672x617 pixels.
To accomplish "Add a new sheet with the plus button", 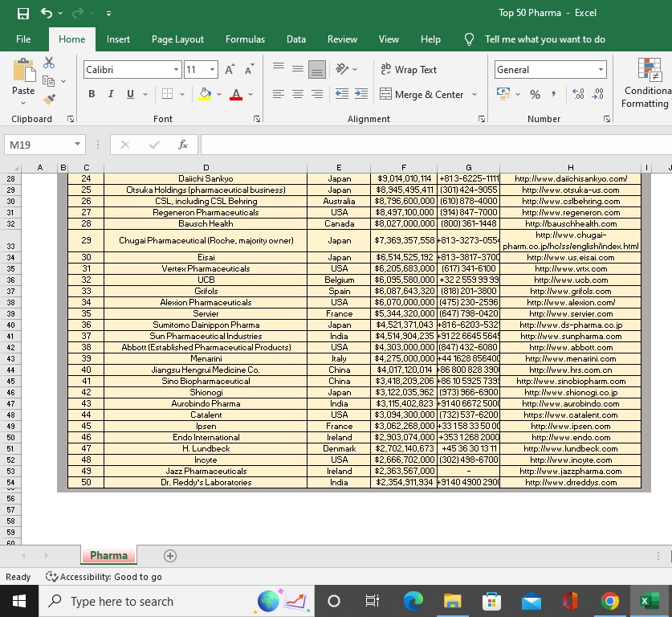I will pyautogui.click(x=170, y=556).
